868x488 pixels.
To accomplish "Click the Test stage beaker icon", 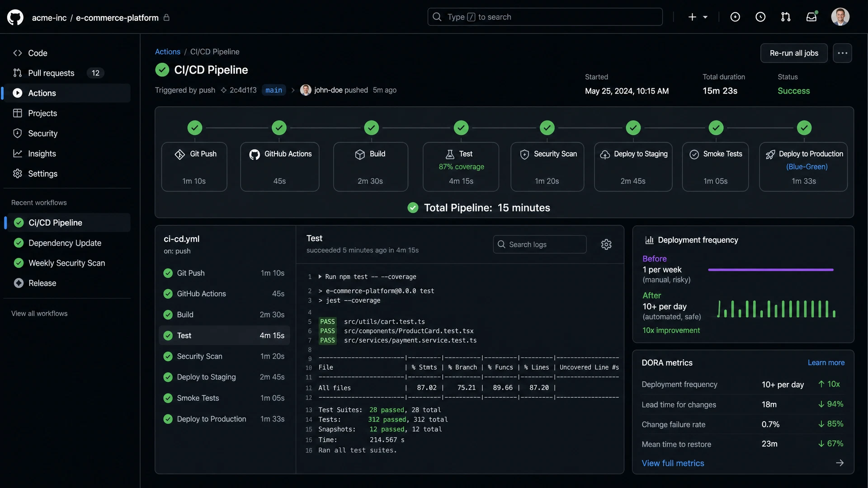I will 450,155.
